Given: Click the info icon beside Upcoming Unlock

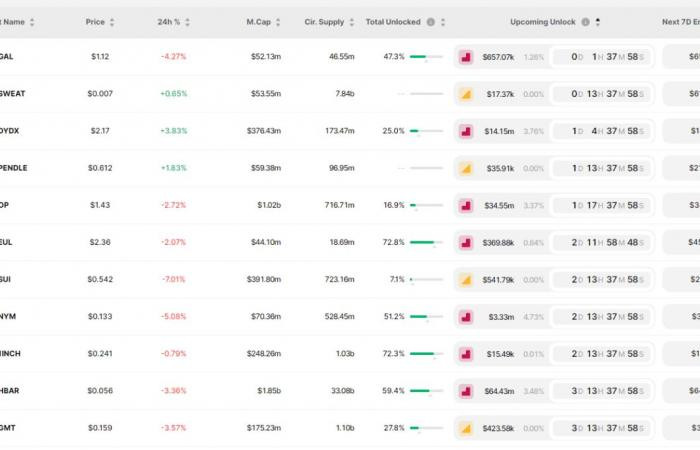Looking at the screenshot, I should click(584, 21).
